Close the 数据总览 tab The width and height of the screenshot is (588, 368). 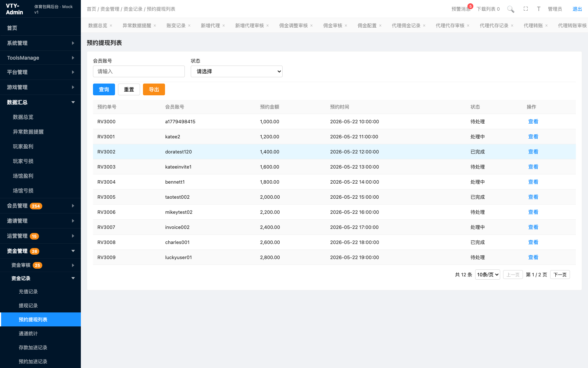[x=111, y=26]
